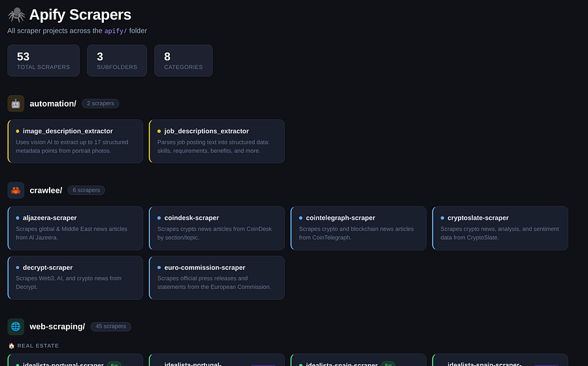This screenshot has width=588, height=366.
Task: Click yellow status dot on image_description_extractor
Action: [x=18, y=131]
